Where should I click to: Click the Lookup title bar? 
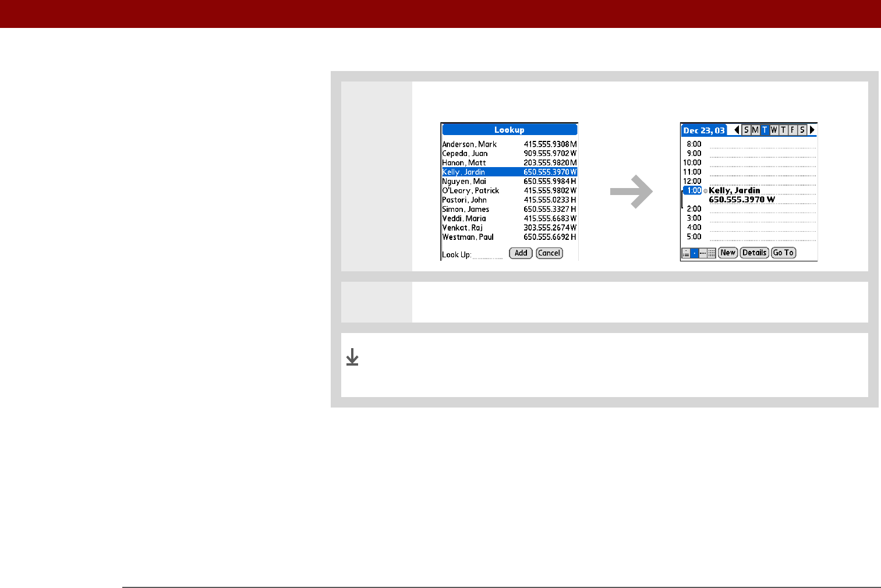(510, 130)
